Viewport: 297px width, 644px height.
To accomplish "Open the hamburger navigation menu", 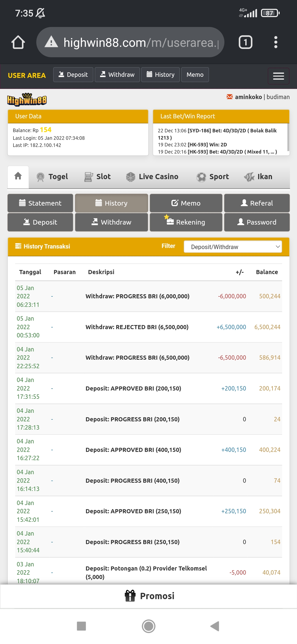I will [x=278, y=76].
